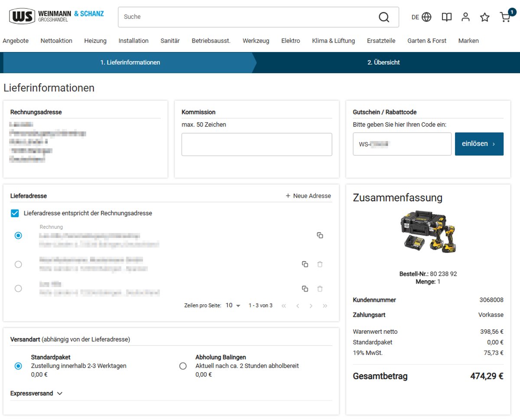Choose Standardpaket shipping option

pyautogui.click(x=18, y=366)
